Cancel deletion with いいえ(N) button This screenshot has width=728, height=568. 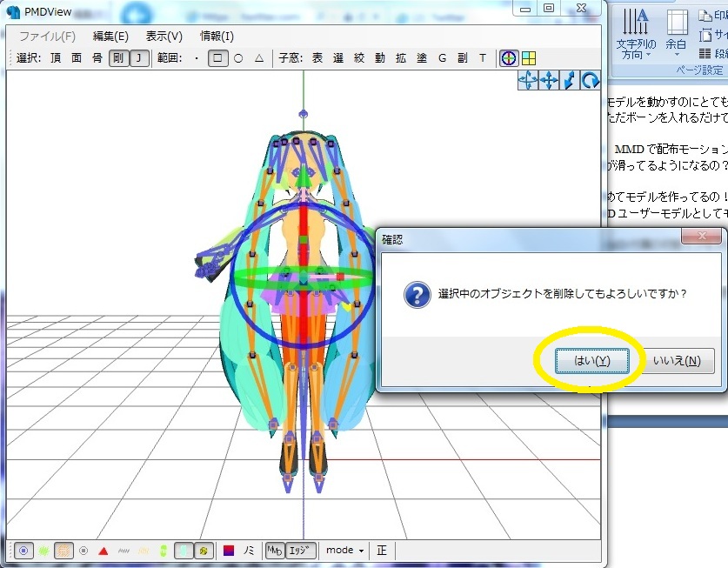tap(677, 361)
